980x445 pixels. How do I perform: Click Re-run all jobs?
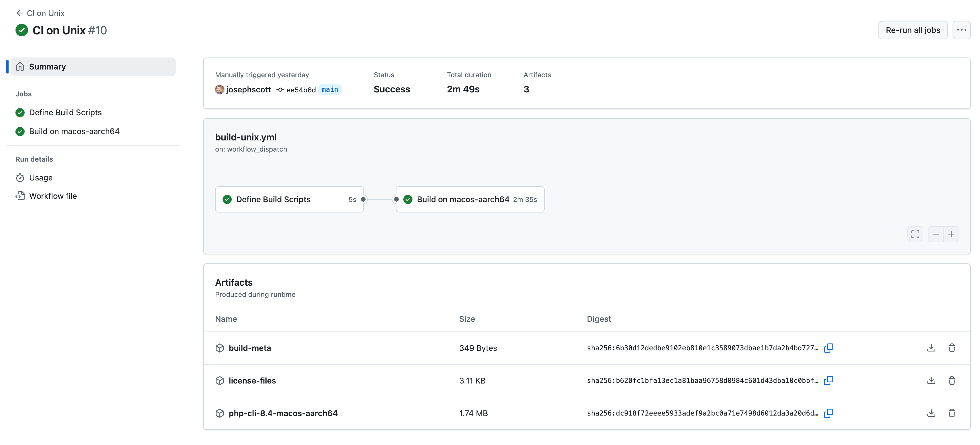[913, 30]
